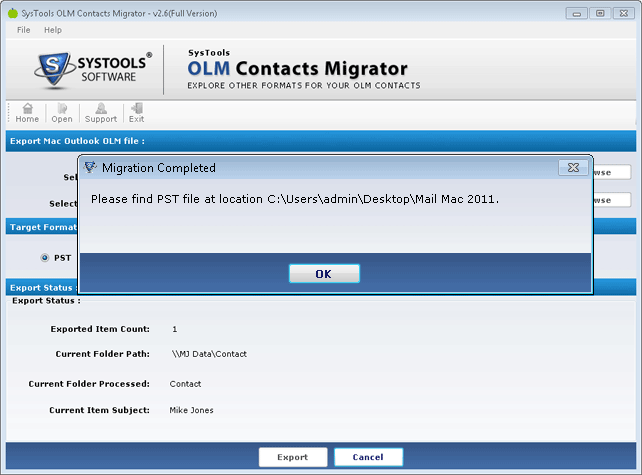The image size is (642, 475).
Task: Click the Mike Jones item subject
Action: click(191, 410)
